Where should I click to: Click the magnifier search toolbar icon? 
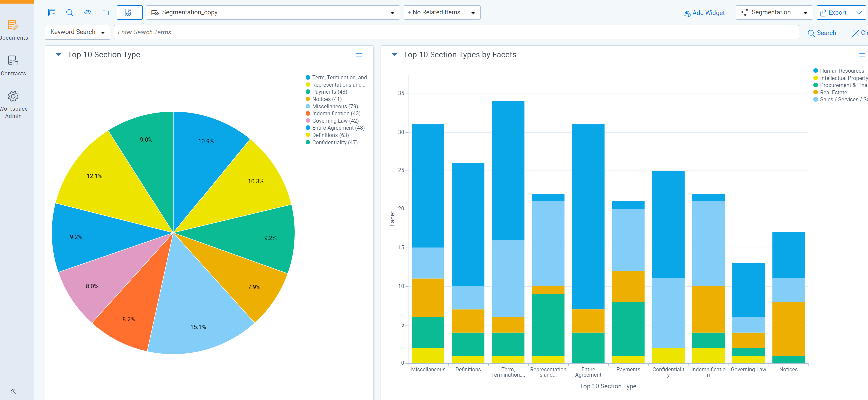(x=70, y=13)
